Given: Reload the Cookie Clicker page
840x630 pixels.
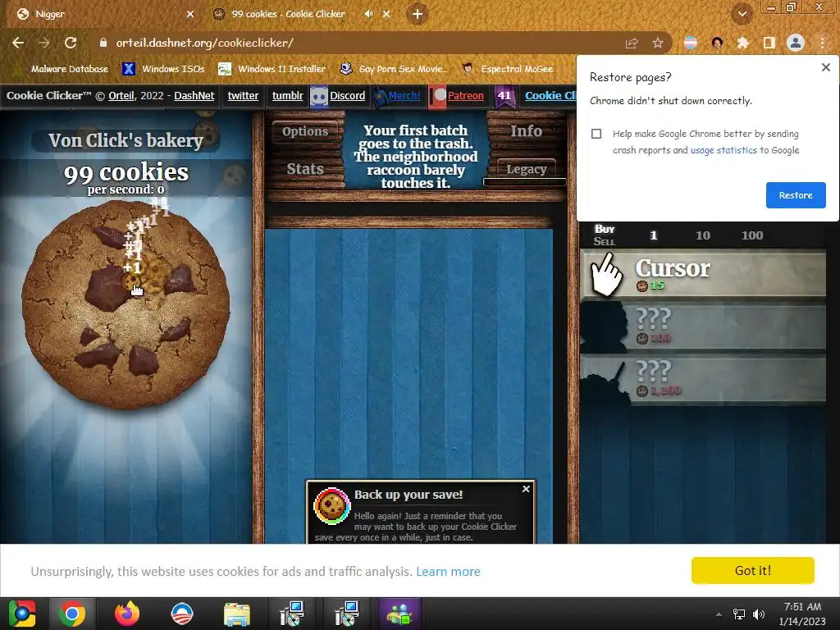Looking at the screenshot, I should click(x=71, y=43).
